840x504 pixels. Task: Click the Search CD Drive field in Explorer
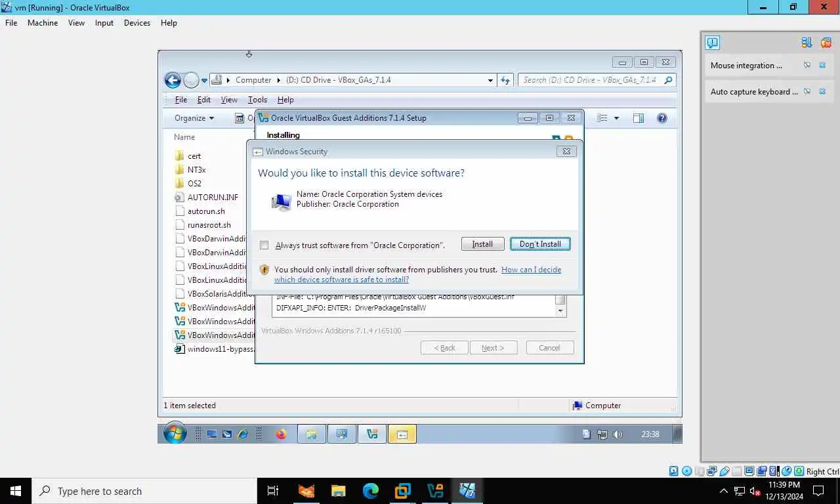[596, 80]
